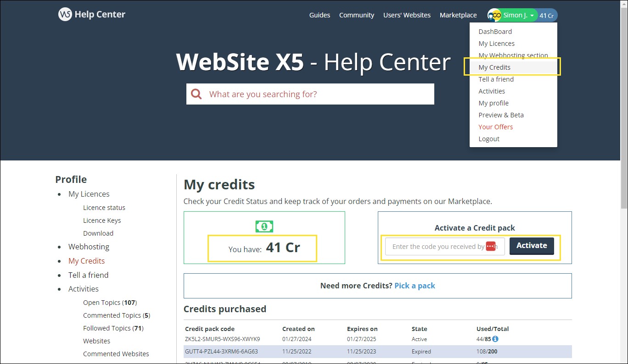
Task: Open Tell a friend sidebar link
Action: click(89, 275)
